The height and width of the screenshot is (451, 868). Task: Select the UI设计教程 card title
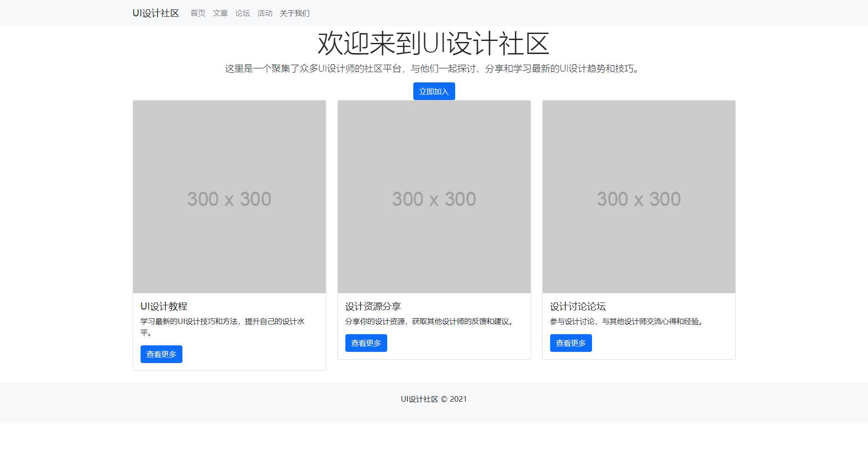(x=164, y=306)
